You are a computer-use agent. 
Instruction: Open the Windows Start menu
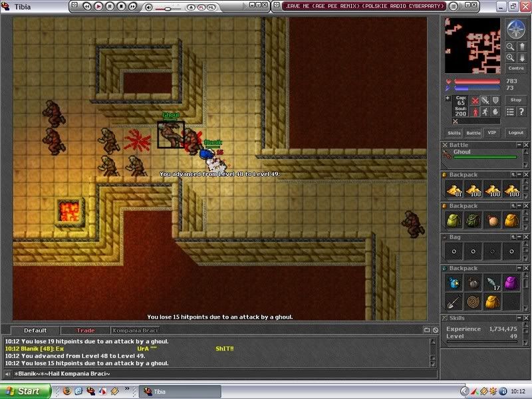pyautogui.click(x=26, y=391)
